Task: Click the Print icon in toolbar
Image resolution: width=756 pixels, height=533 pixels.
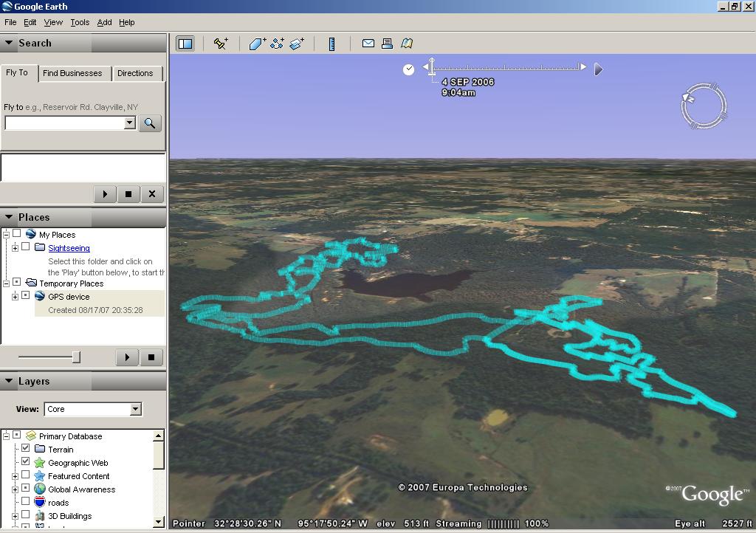Action: [x=387, y=44]
